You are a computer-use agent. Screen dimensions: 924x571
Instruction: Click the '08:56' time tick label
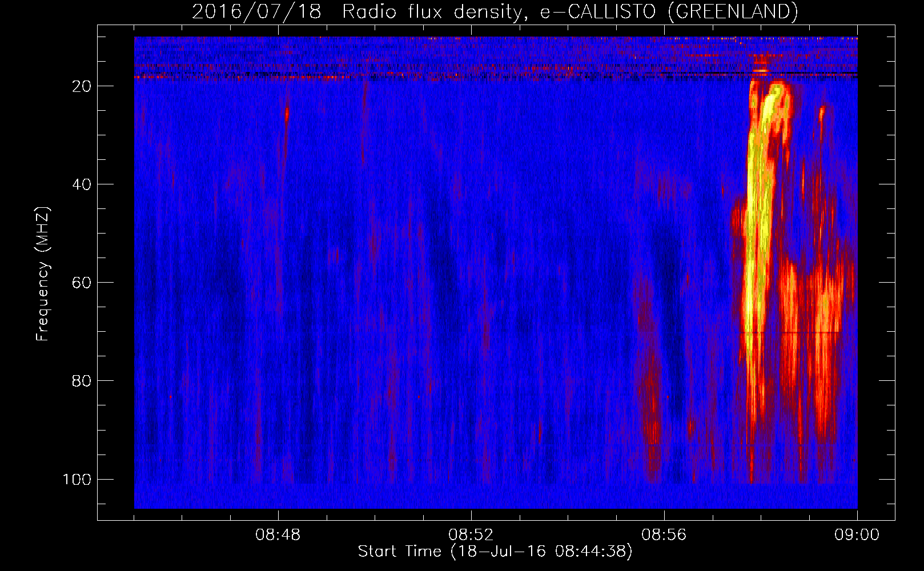coord(664,535)
